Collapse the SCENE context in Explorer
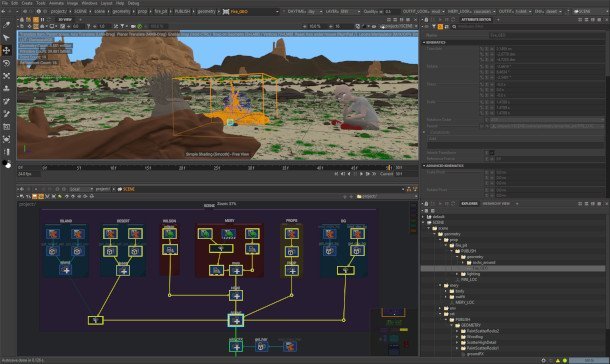 423,222
